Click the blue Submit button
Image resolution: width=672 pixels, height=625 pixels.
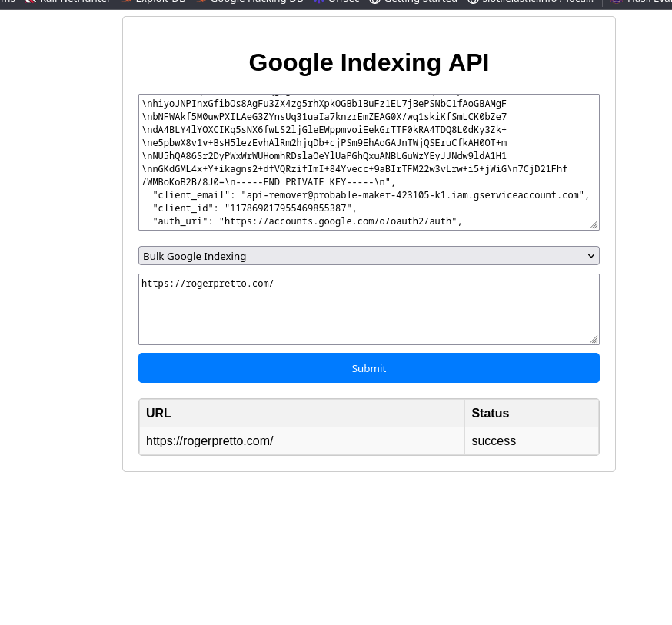point(368,368)
